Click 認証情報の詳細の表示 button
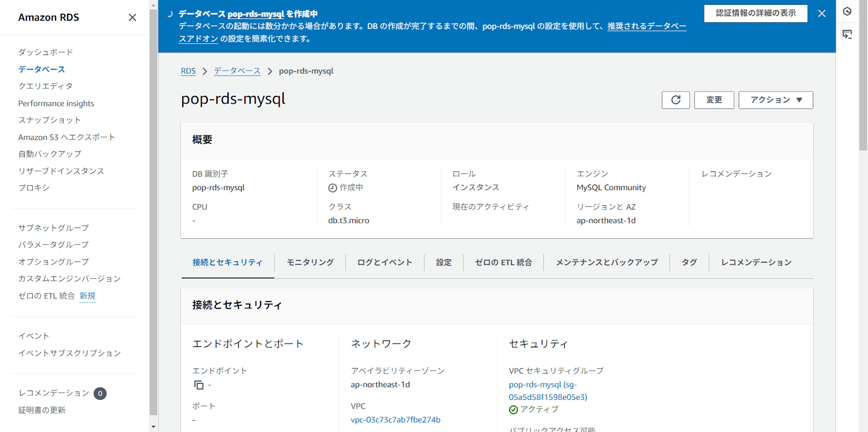 tap(756, 13)
